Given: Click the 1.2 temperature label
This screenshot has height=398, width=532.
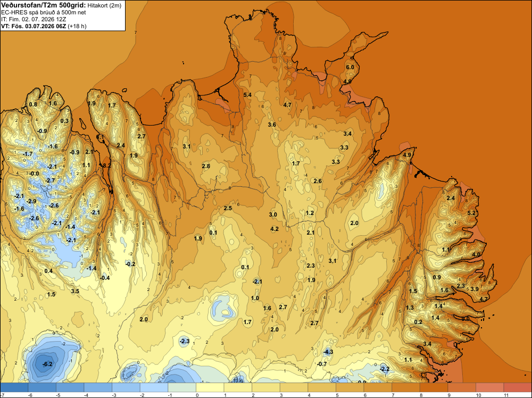Looking at the screenshot, I should pos(310,213).
